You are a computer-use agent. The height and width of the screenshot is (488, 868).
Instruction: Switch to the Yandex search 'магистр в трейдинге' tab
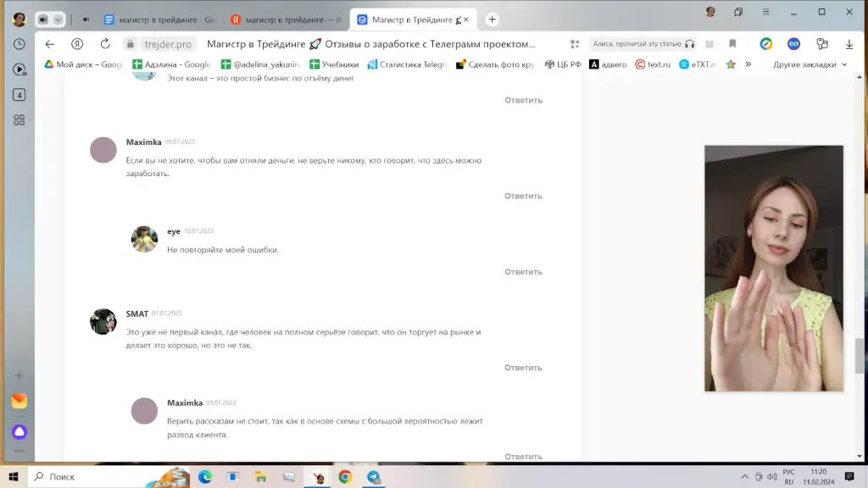287,19
